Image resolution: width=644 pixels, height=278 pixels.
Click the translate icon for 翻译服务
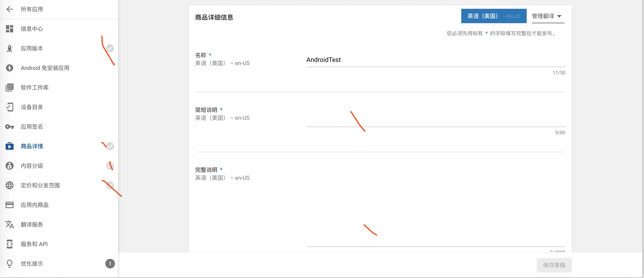coord(10,224)
